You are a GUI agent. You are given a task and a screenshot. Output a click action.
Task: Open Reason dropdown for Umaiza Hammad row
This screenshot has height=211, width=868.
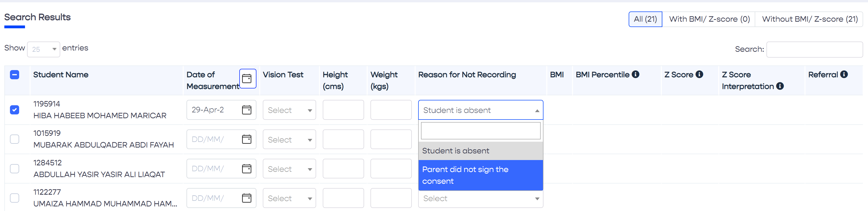(x=480, y=198)
